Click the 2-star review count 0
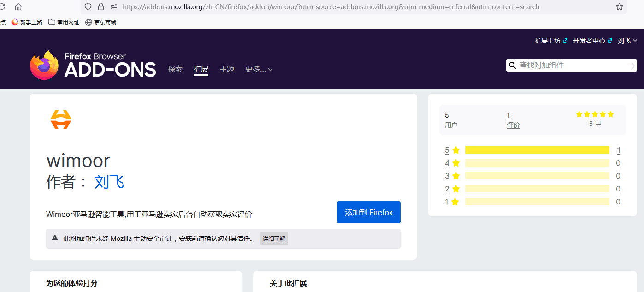Image resolution: width=644 pixels, height=292 pixels. (x=618, y=189)
